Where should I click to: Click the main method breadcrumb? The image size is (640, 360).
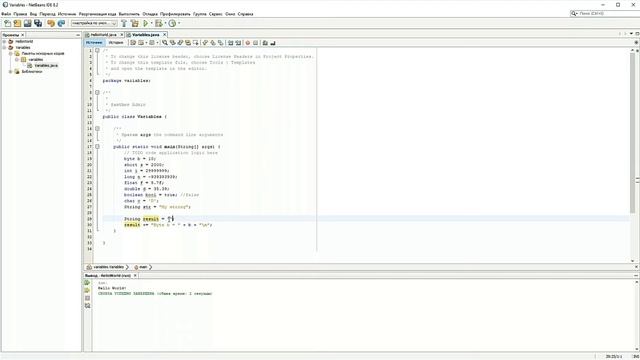coord(143,267)
